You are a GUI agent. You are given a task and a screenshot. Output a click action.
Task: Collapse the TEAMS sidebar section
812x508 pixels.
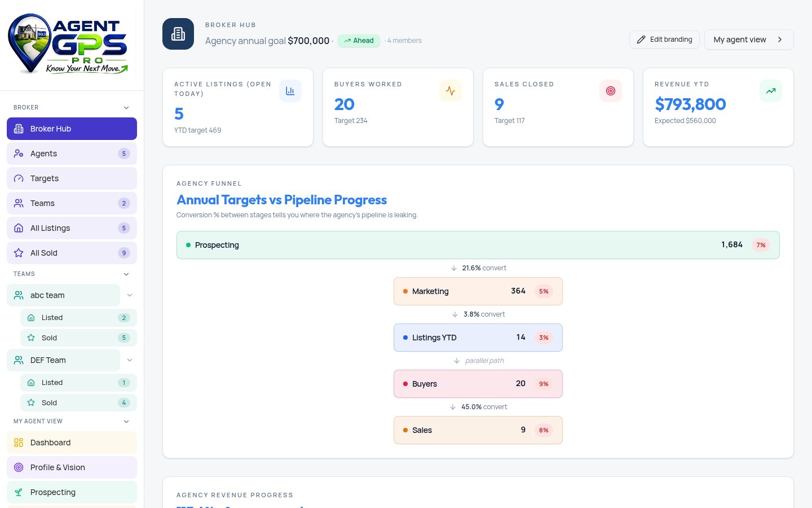[x=126, y=274]
